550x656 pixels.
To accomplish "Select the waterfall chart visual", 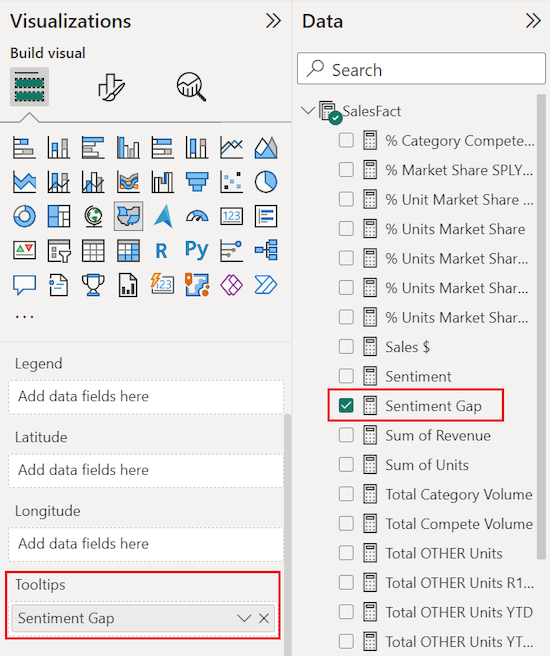I will [162, 182].
